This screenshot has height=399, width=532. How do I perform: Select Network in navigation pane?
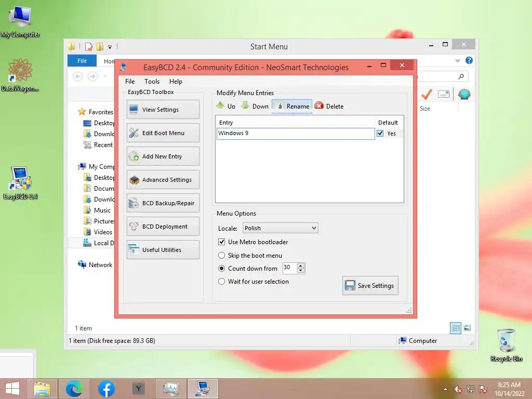[100, 265]
